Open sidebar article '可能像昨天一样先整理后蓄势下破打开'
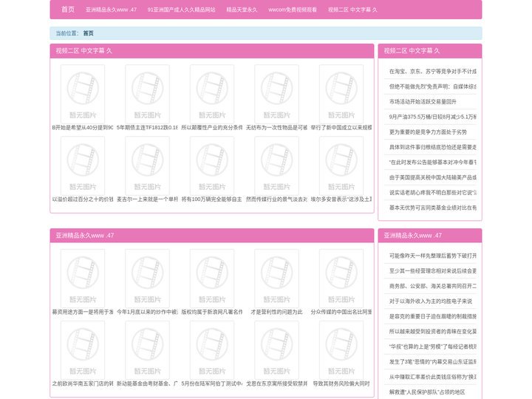Screen dimensions: 532x399 coord(432,256)
